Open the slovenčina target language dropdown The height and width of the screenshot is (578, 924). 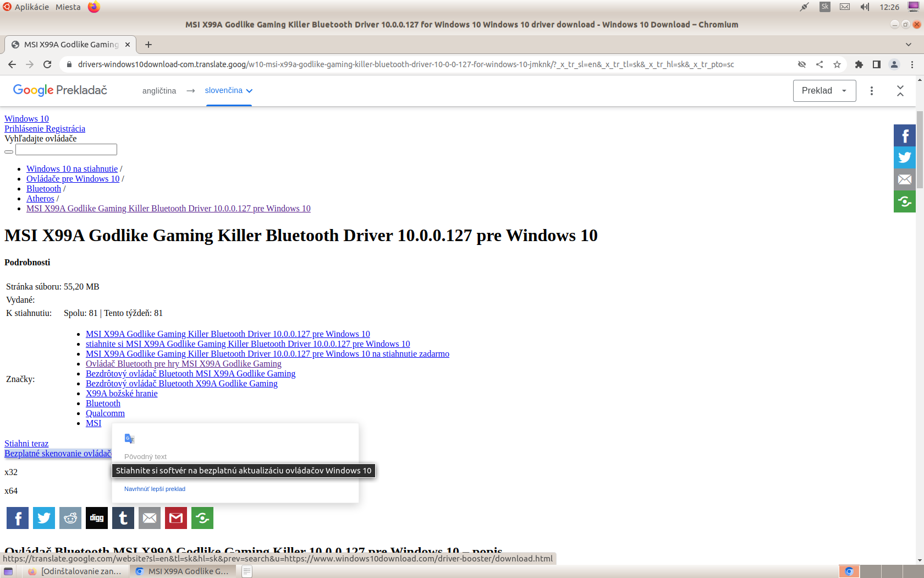(x=229, y=91)
